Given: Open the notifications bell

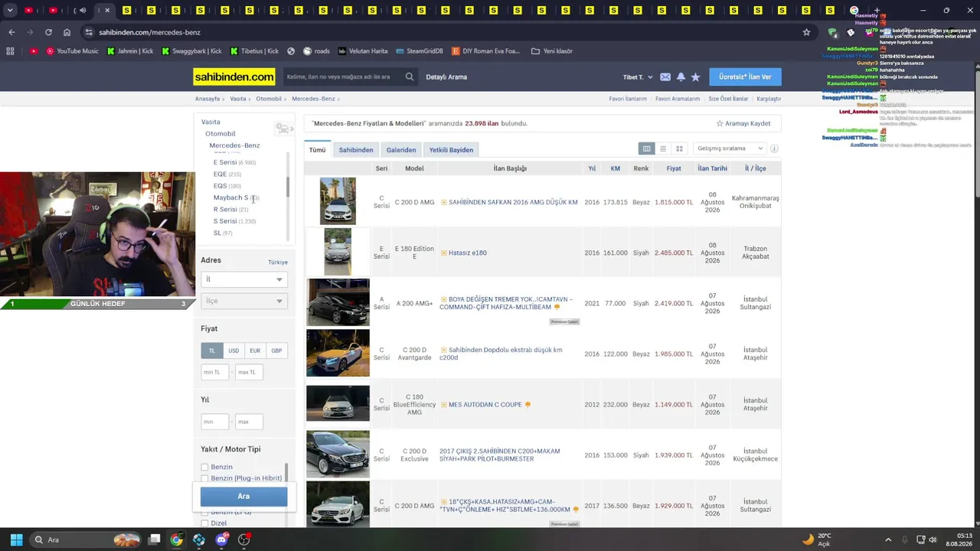Looking at the screenshot, I should [681, 77].
